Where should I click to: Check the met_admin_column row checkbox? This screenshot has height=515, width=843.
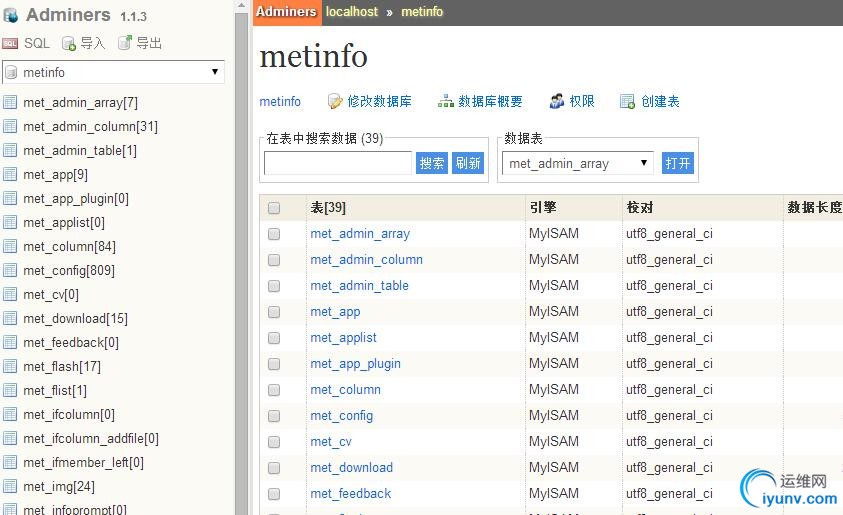coord(274,260)
